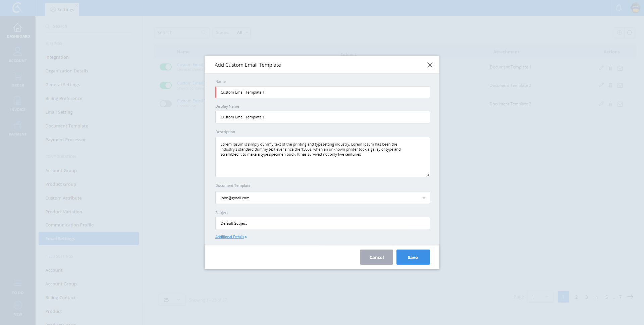The image size is (644, 325).
Task: Click the notification bell icon
Action: 619,8
